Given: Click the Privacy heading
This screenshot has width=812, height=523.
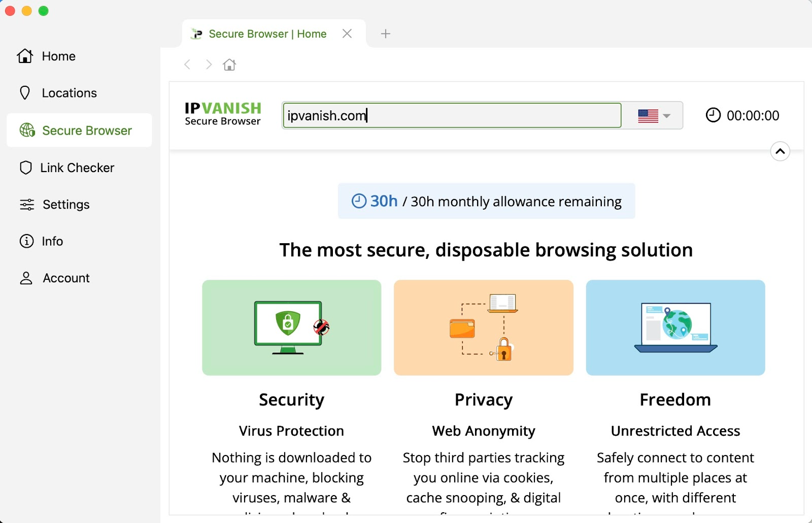Looking at the screenshot, I should point(484,400).
